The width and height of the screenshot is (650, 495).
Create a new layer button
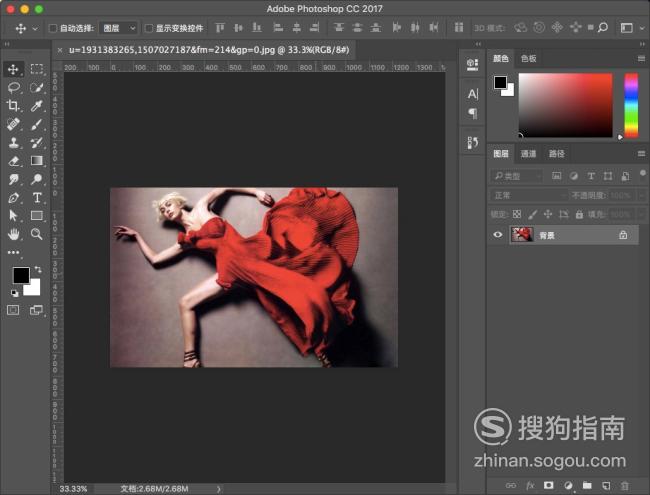606,485
